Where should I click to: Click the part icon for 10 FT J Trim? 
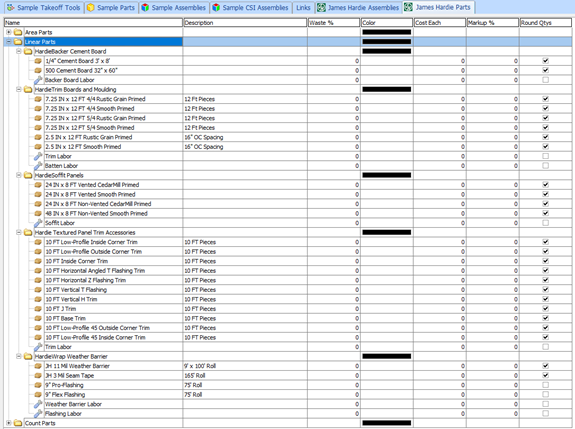click(x=38, y=309)
